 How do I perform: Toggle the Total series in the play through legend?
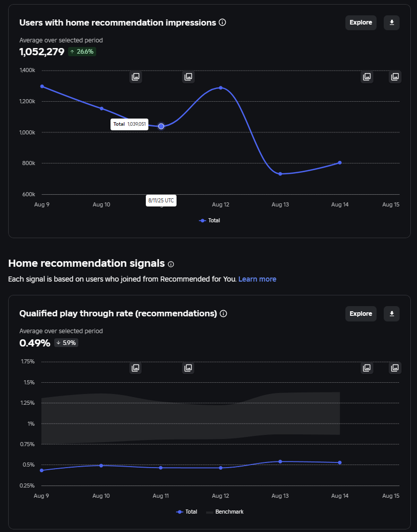[187, 512]
